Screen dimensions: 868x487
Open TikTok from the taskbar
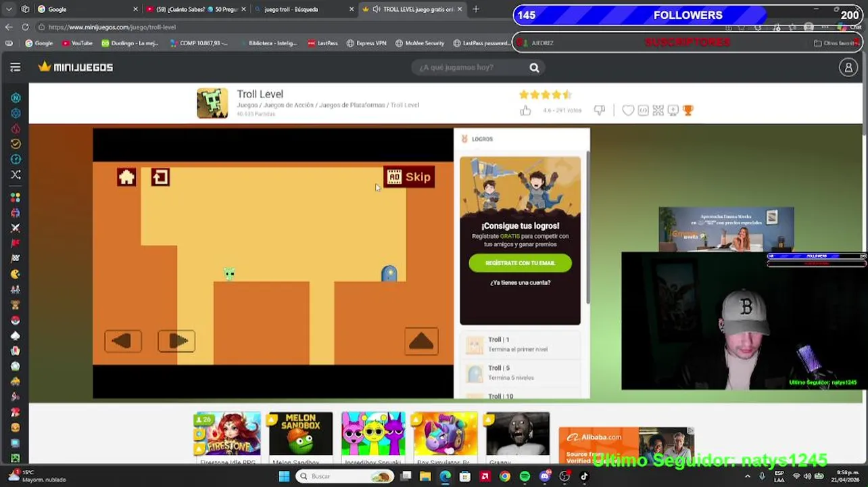tap(584, 476)
